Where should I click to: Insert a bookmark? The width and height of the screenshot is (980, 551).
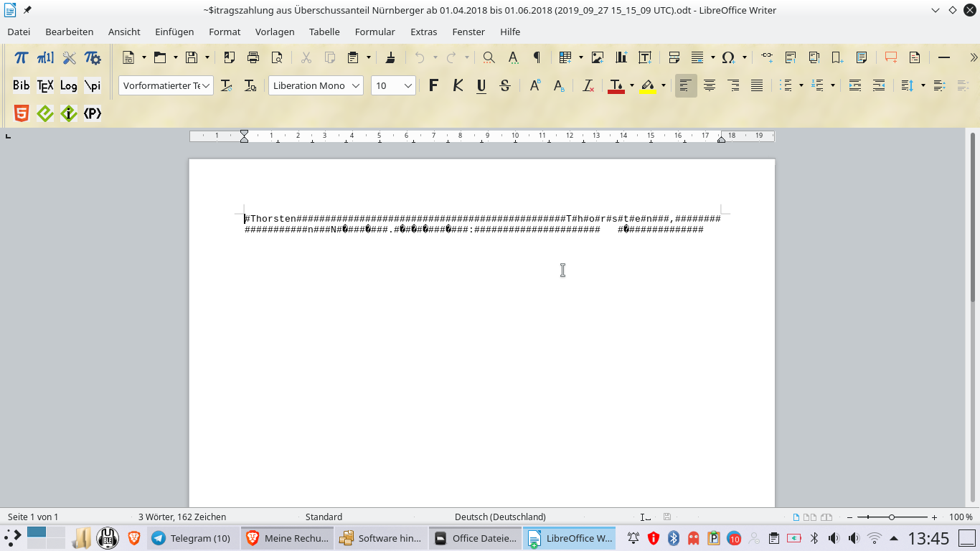837,57
